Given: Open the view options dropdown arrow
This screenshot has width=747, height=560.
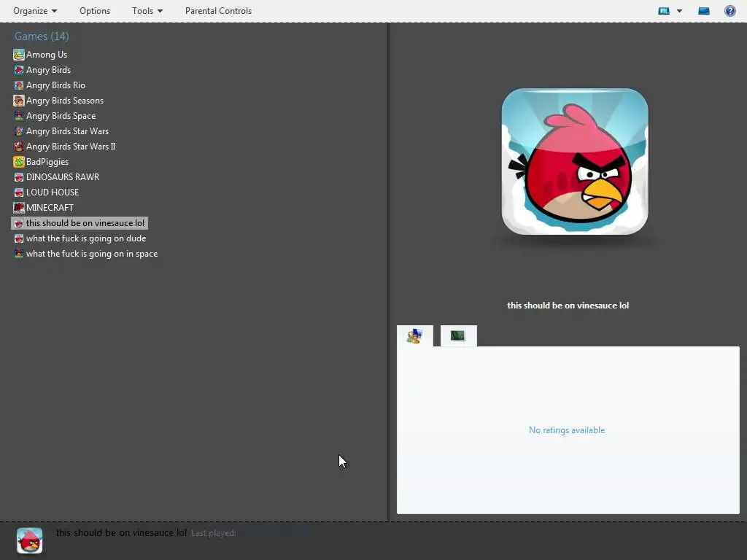Looking at the screenshot, I should [x=679, y=10].
